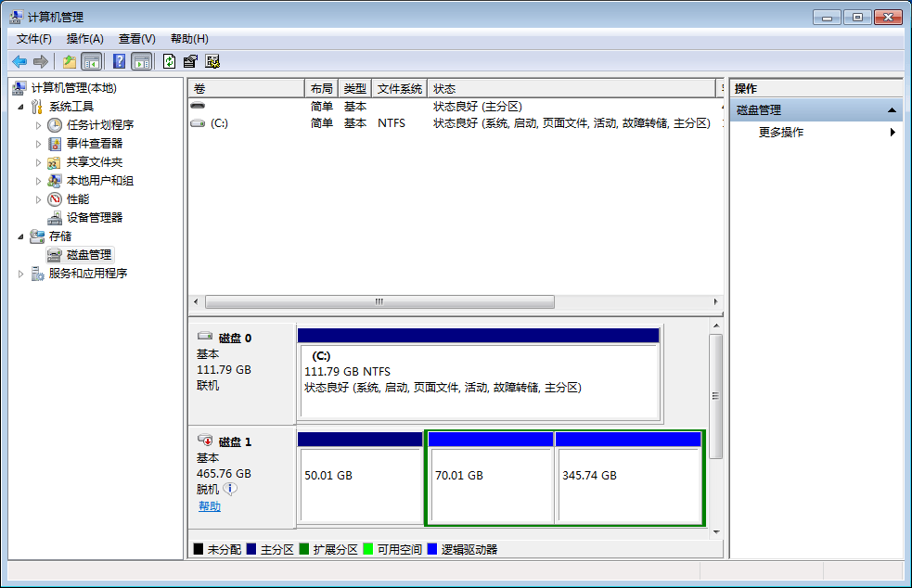Open the Help toolbar icon

coord(120,61)
